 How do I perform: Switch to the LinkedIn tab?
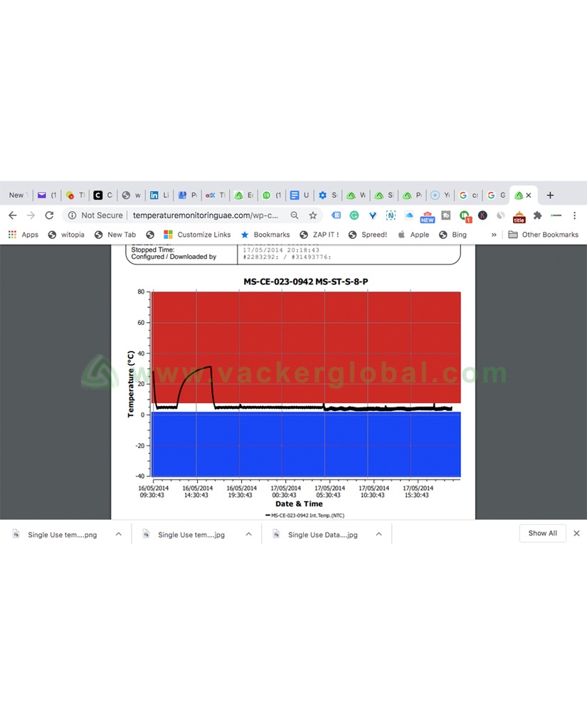pos(159,196)
